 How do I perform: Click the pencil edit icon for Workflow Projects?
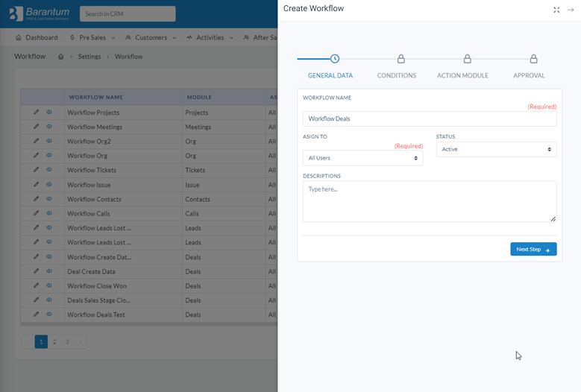[36, 113]
